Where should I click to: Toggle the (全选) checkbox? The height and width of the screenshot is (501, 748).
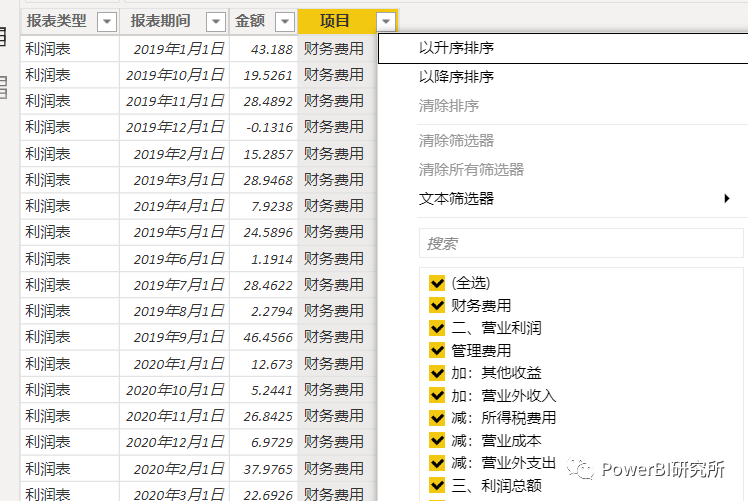[437, 283]
